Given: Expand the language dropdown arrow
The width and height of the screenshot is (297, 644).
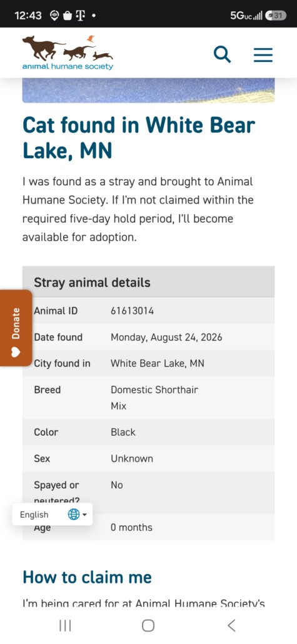Looking at the screenshot, I should coord(84,515).
